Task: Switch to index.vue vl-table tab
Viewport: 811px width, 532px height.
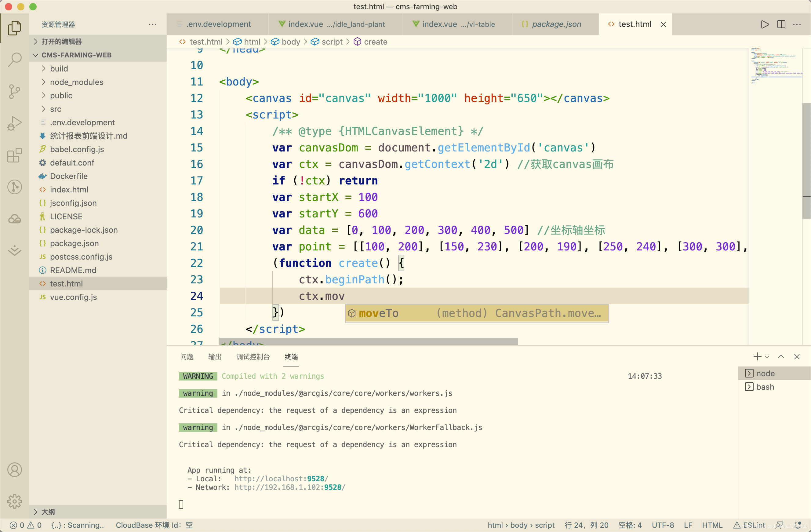Action: (x=458, y=24)
